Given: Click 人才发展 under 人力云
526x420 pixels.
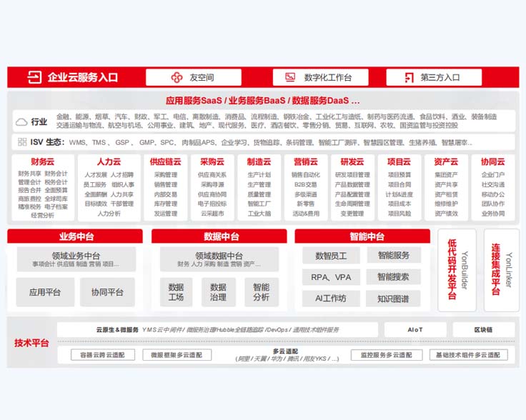Looking at the screenshot, I should (96, 174).
